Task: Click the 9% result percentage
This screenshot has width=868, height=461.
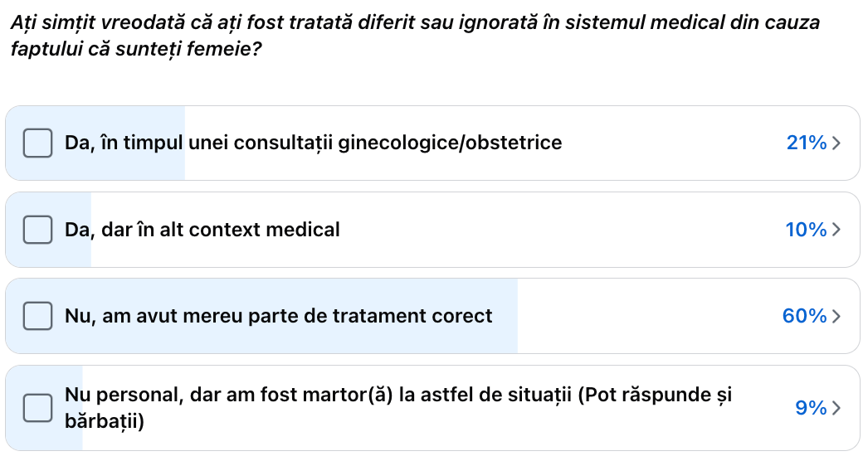Action: (811, 408)
